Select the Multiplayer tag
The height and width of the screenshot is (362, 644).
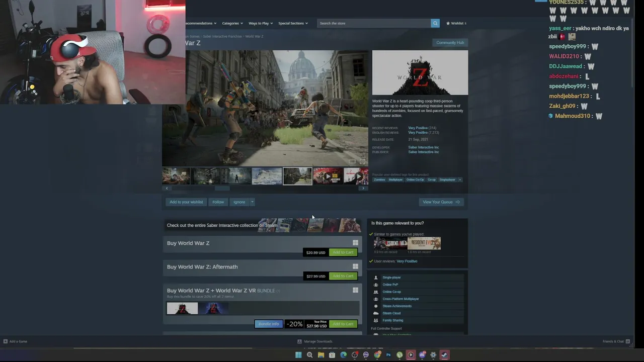tap(395, 179)
